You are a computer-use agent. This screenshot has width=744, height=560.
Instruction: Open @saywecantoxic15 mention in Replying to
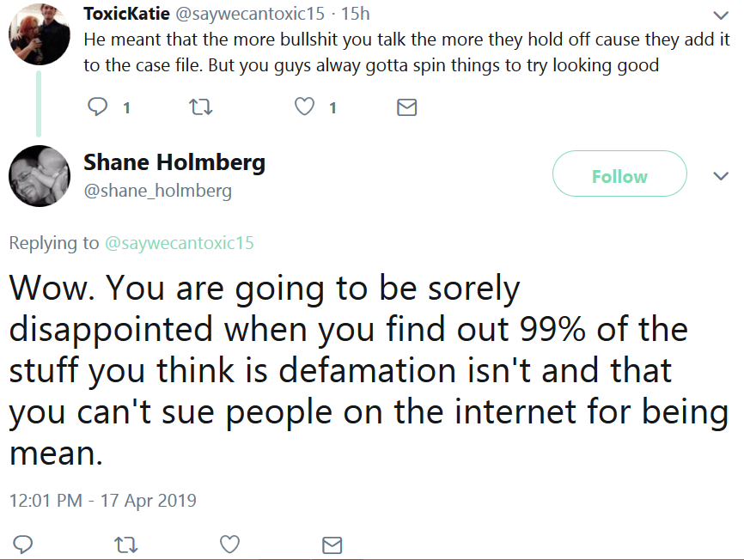180,243
